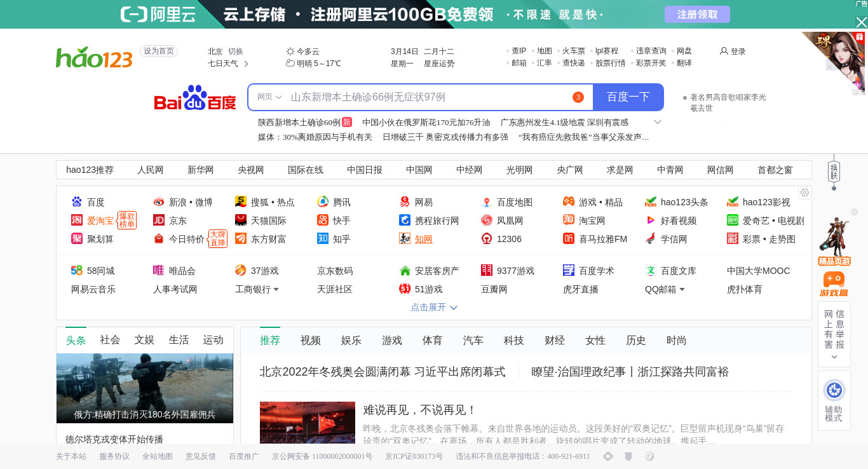Open the 难说再见 article thumbnail
Viewport: 868px width, 469px height.
308,423
